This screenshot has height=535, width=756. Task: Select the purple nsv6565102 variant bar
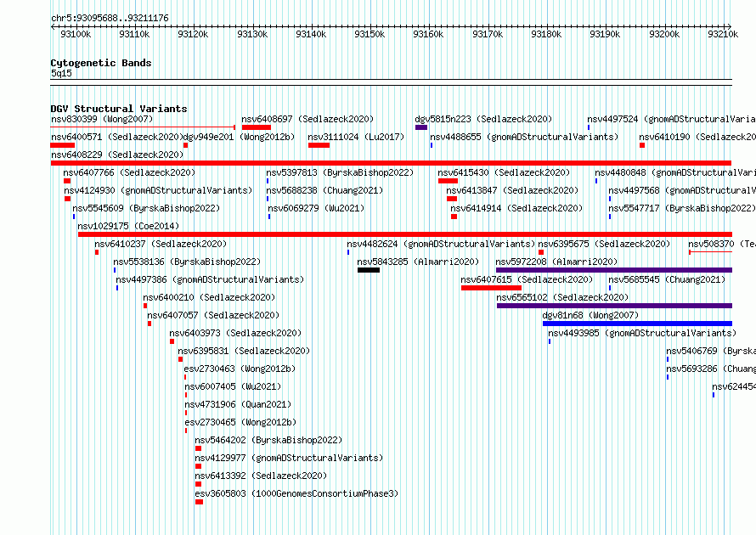click(614, 306)
